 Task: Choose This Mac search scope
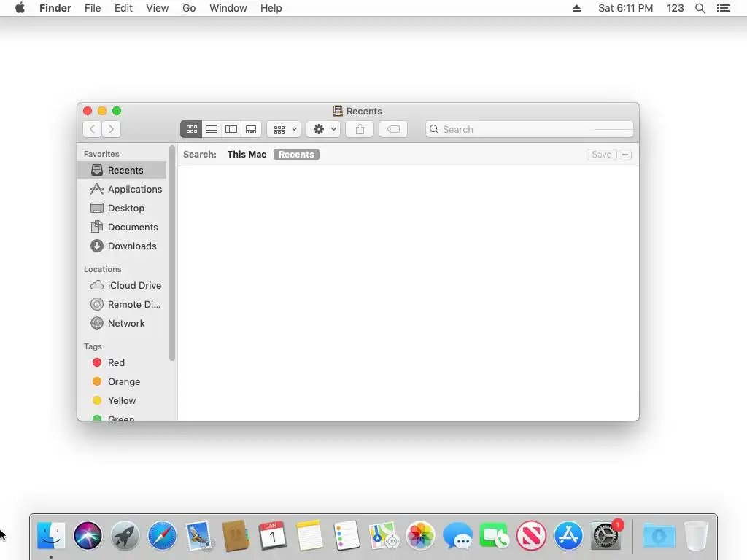click(x=247, y=155)
